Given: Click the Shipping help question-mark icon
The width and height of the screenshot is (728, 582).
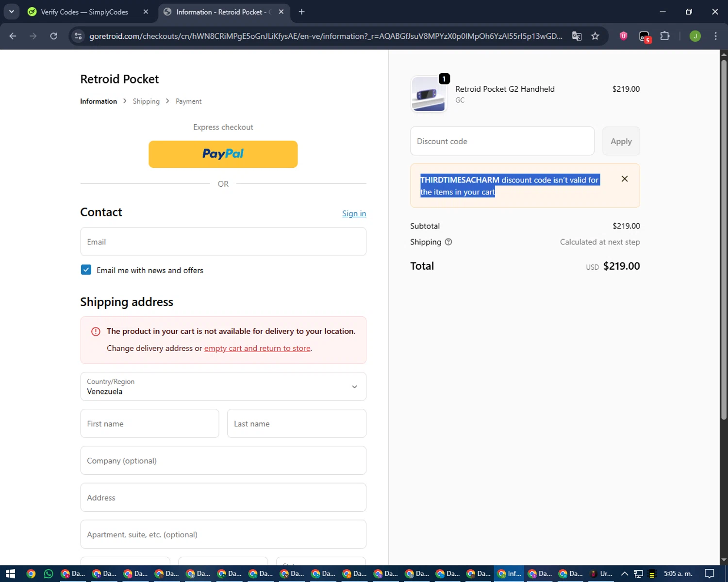Looking at the screenshot, I should pyautogui.click(x=448, y=242).
